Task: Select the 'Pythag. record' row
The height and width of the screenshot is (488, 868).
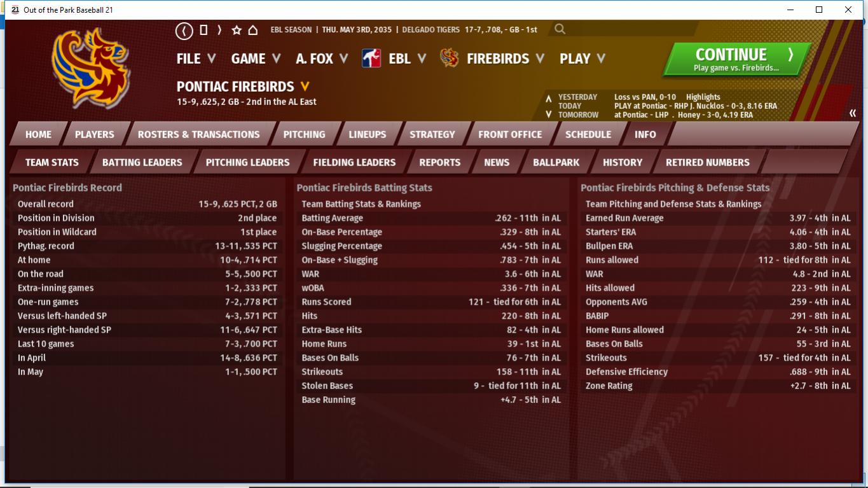Action: (x=148, y=246)
